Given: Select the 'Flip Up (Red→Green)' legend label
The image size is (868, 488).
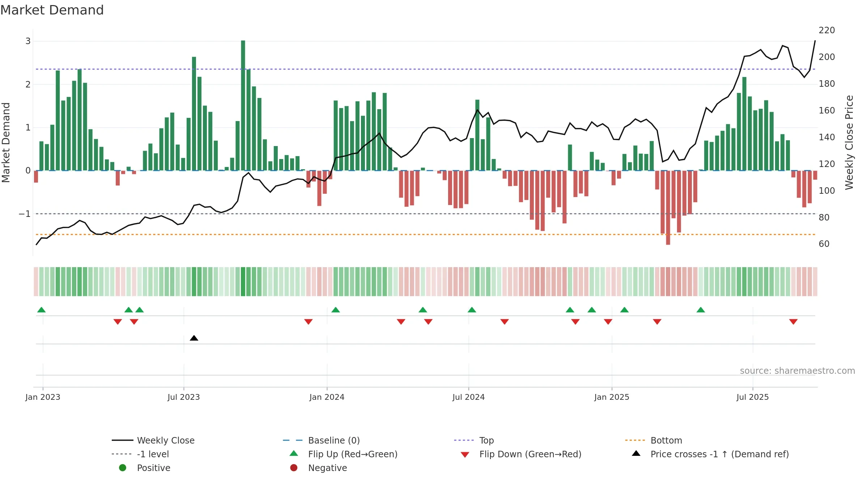Looking at the screenshot, I should tap(353, 454).
